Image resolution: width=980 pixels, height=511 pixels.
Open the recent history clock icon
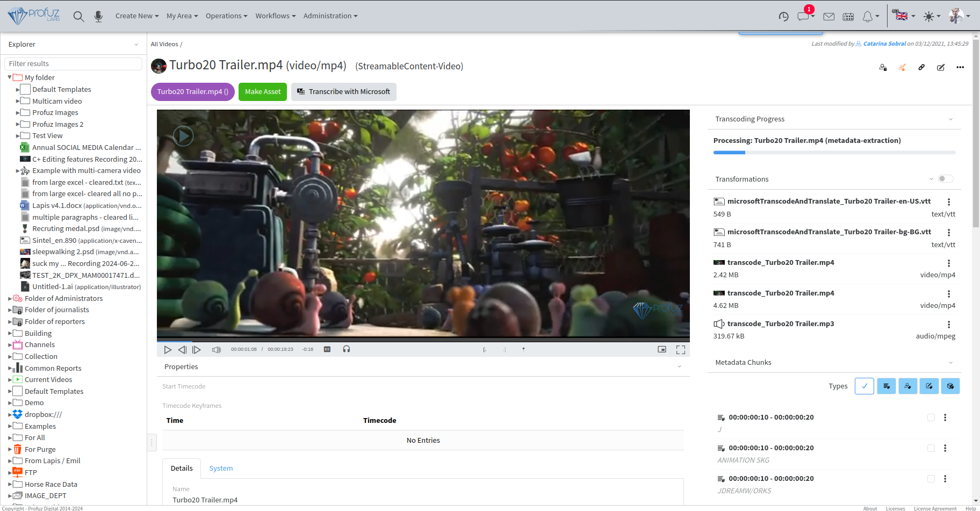783,17
